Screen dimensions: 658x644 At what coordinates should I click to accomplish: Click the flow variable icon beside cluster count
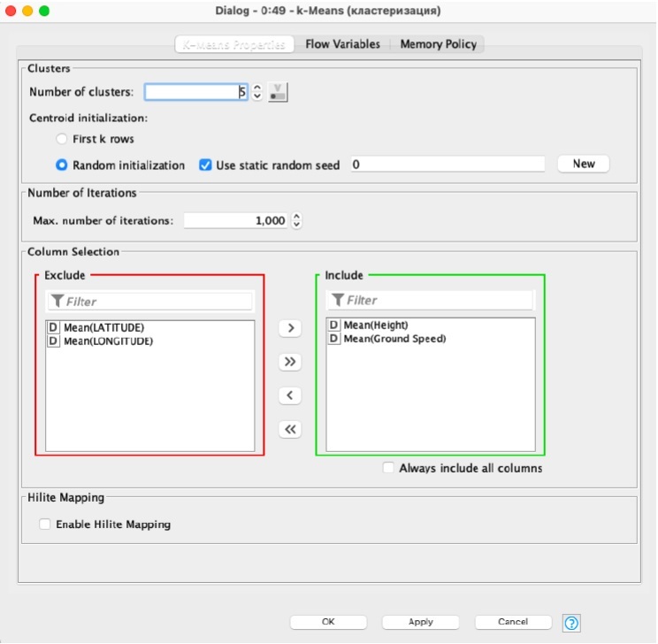(x=279, y=92)
